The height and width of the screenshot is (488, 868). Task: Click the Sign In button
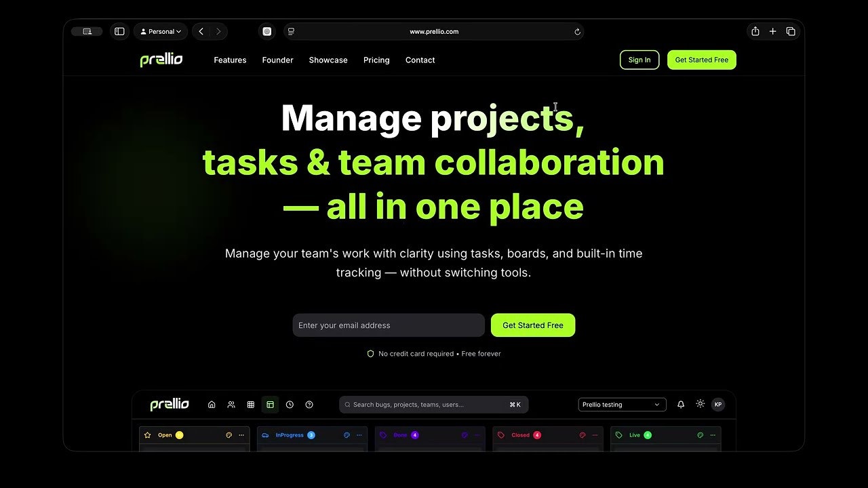tap(639, 60)
